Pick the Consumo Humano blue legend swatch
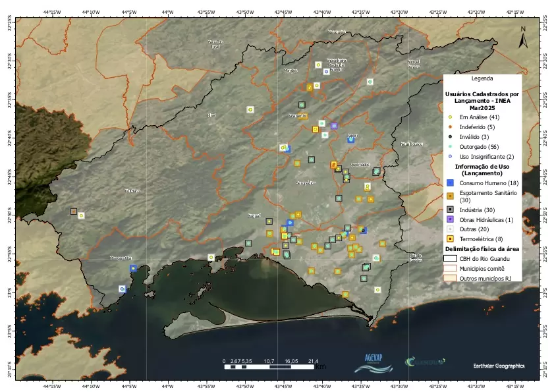This screenshot has height=392, width=554. click(x=450, y=182)
